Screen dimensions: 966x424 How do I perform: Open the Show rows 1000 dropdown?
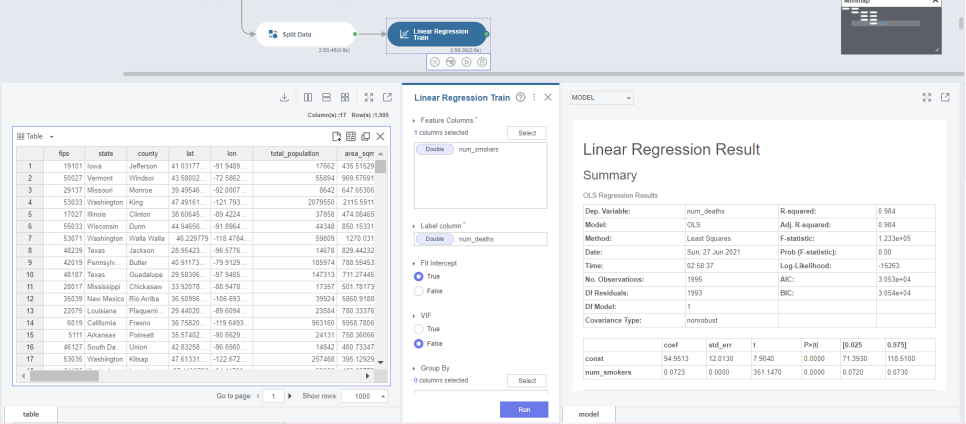point(365,396)
